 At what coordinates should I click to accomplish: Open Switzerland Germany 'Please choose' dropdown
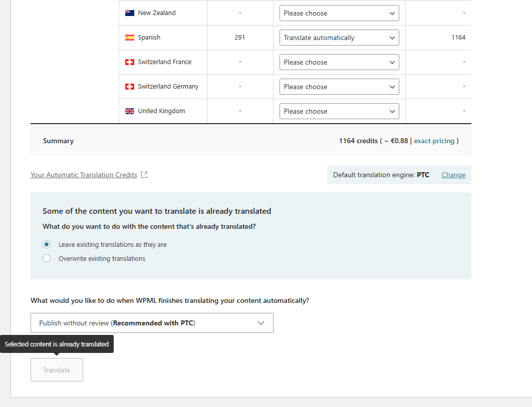(339, 87)
